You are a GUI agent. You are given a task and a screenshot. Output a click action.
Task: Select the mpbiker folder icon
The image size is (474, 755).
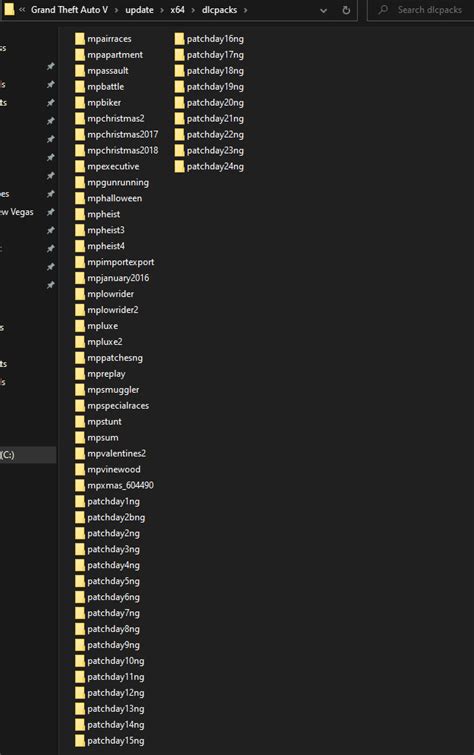(x=80, y=102)
